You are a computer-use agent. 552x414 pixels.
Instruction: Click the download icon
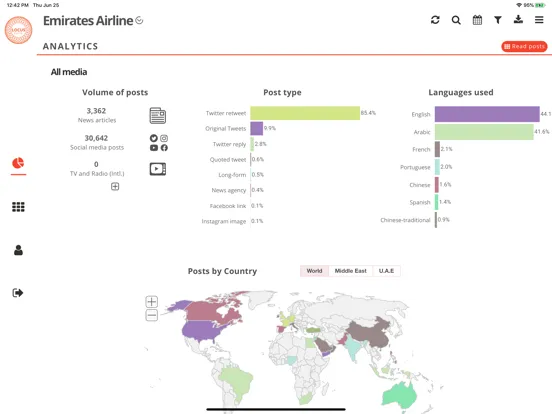coord(518,19)
